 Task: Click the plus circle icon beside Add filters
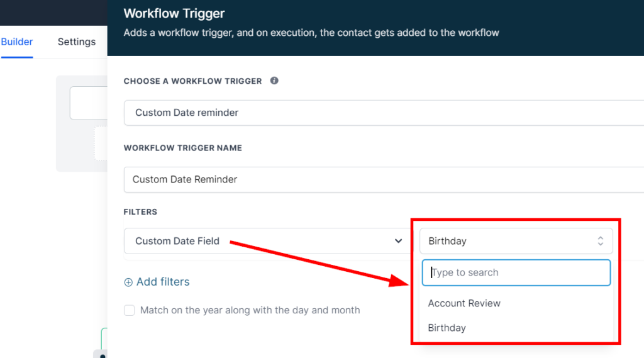click(x=128, y=282)
